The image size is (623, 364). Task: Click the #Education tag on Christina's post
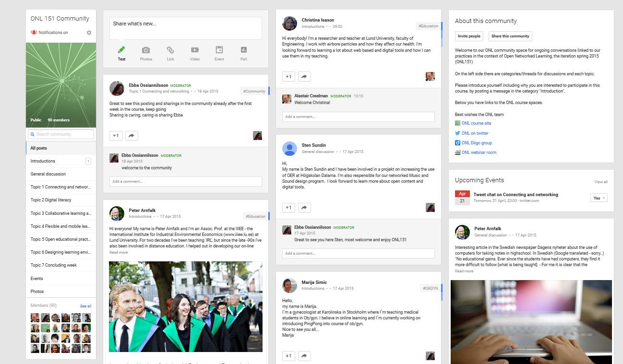[x=428, y=26]
